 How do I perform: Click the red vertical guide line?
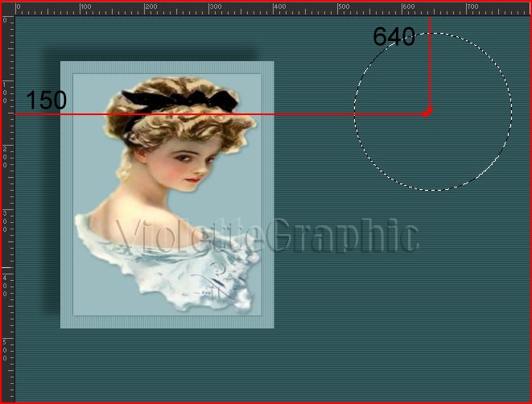pyautogui.click(x=431, y=64)
